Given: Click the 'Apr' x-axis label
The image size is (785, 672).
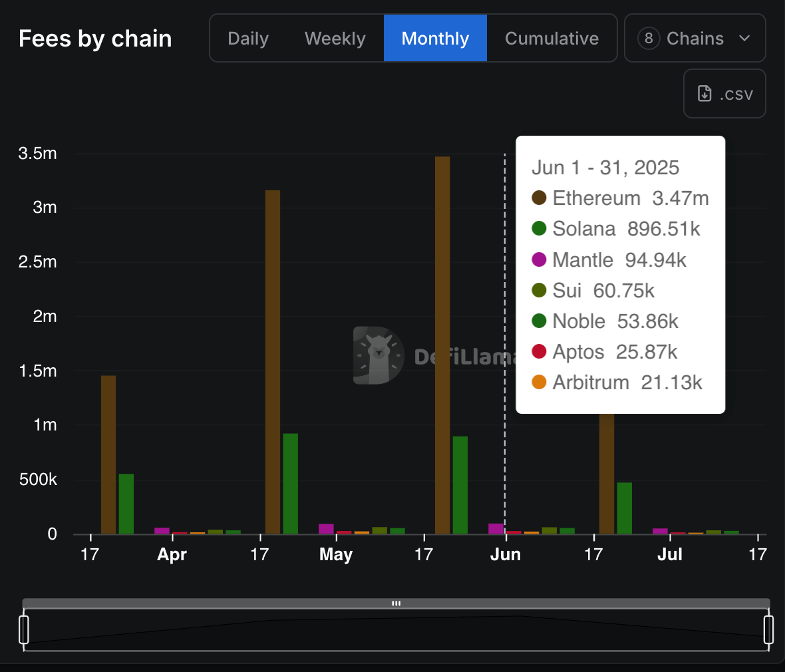Looking at the screenshot, I should tap(172, 555).
